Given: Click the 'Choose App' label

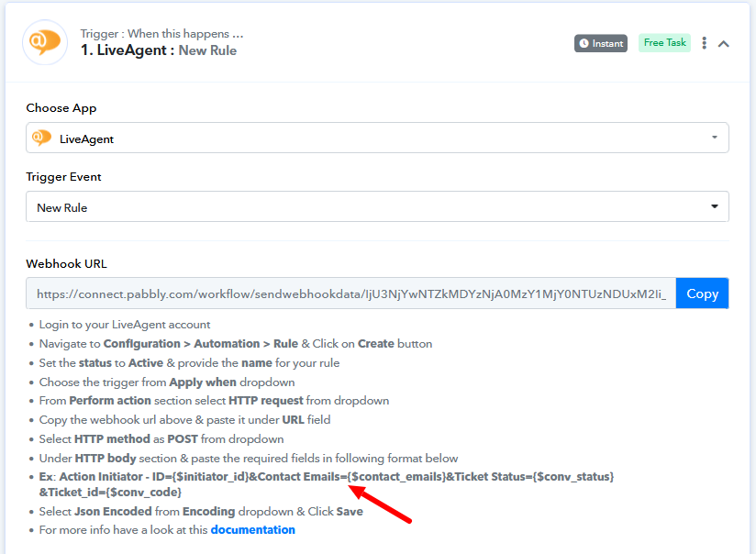Looking at the screenshot, I should (x=61, y=108).
